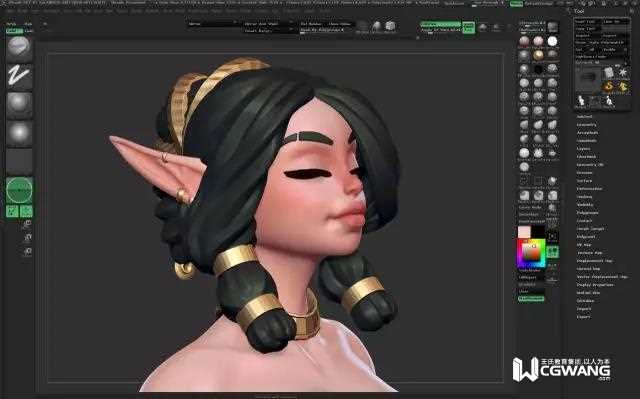
Task: Pick the black secondary color swatch
Action: click(x=538, y=231)
